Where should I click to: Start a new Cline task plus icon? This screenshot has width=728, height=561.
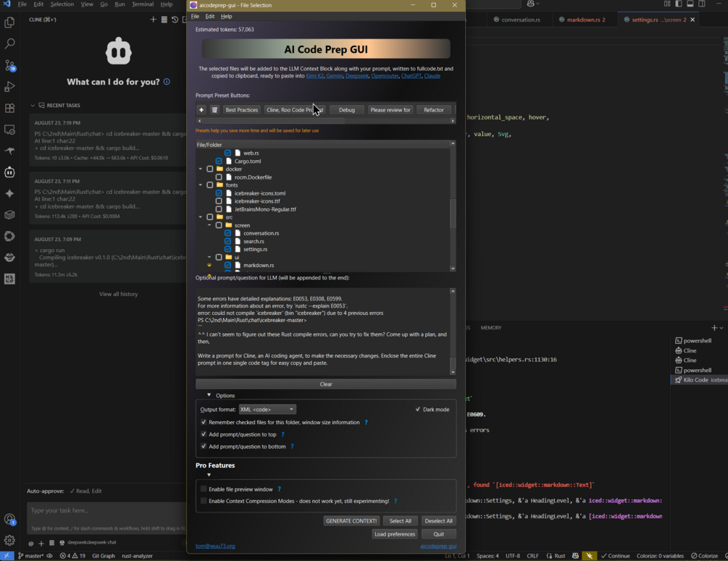[x=154, y=20]
